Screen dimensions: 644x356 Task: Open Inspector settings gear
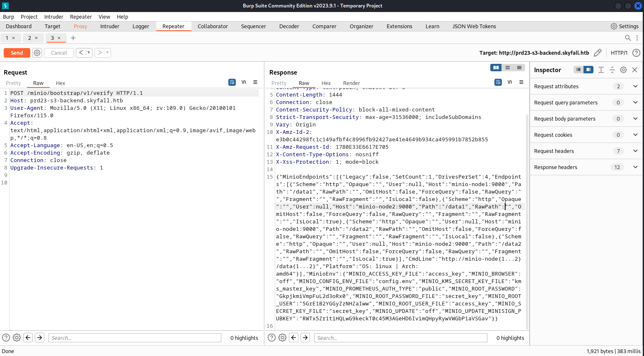tap(623, 70)
